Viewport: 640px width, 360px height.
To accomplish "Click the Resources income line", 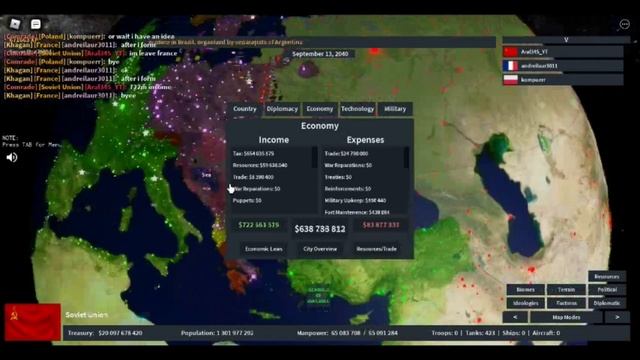I will pos(260,165).
